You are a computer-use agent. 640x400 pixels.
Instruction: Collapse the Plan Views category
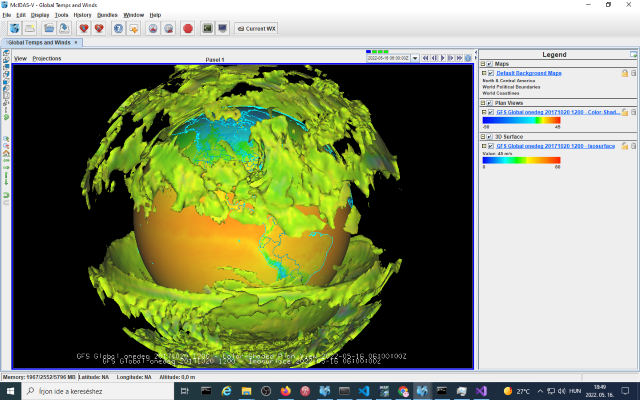click(483, 103)
